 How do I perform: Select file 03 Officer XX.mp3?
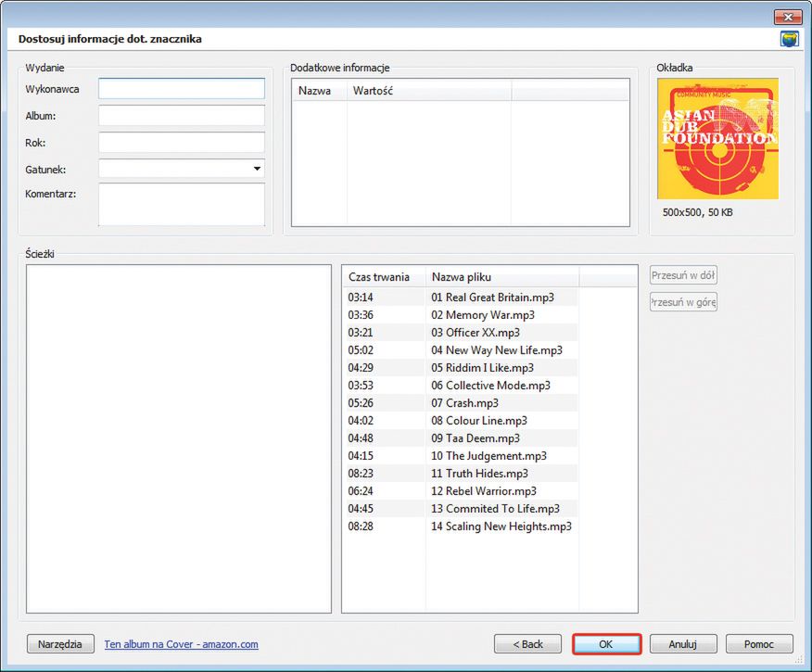coord(476,333)
